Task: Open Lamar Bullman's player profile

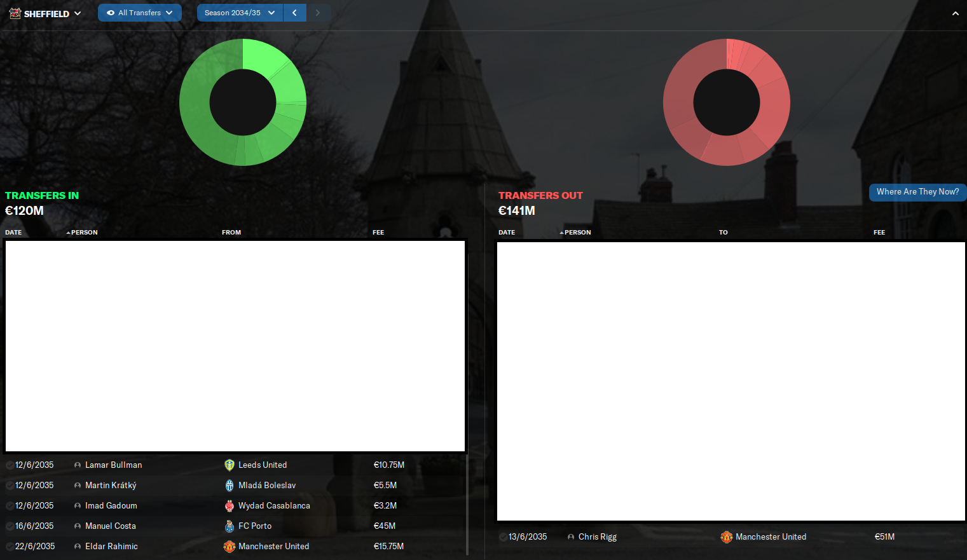Action: click(114, 465)
